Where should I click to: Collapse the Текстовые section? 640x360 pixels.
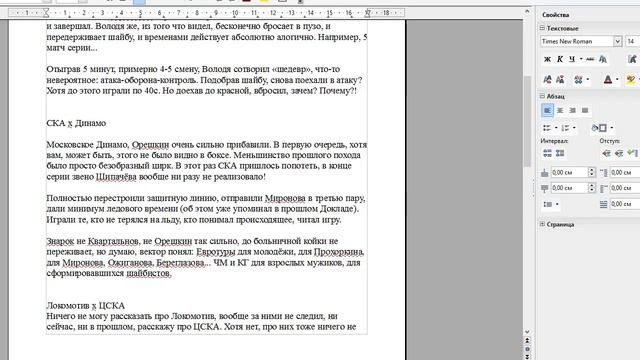pos(542,28)
